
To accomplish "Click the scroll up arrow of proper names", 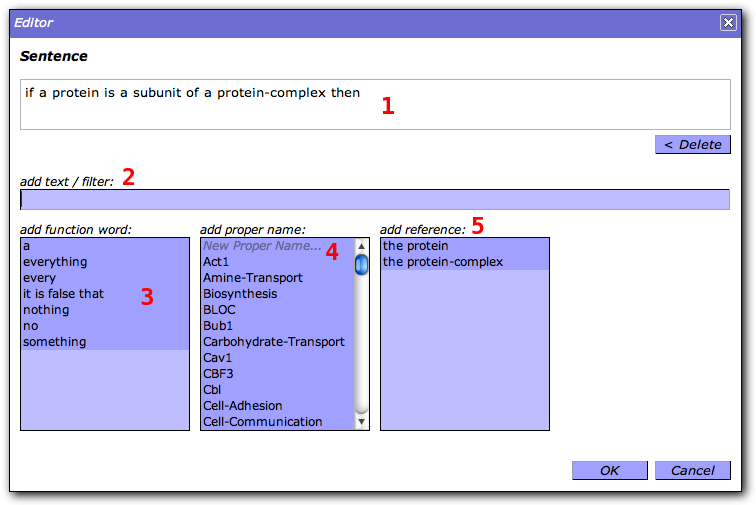I will click(361, 246).
